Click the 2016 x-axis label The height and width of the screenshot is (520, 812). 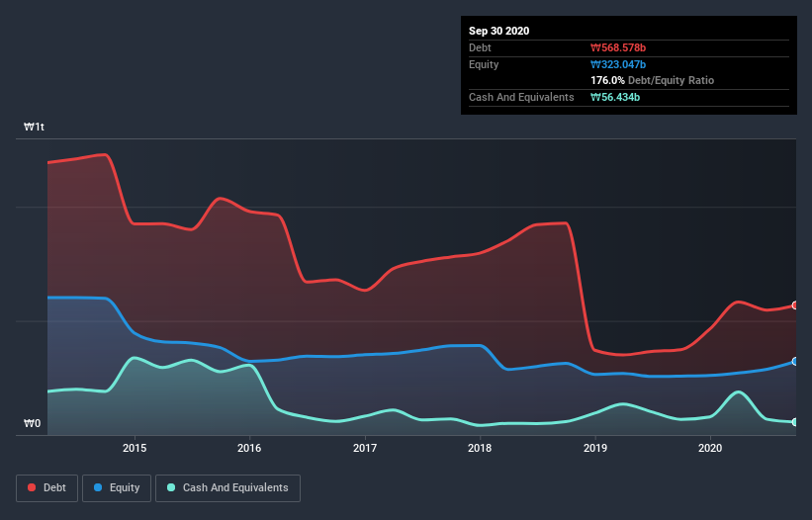coord(249,448)
